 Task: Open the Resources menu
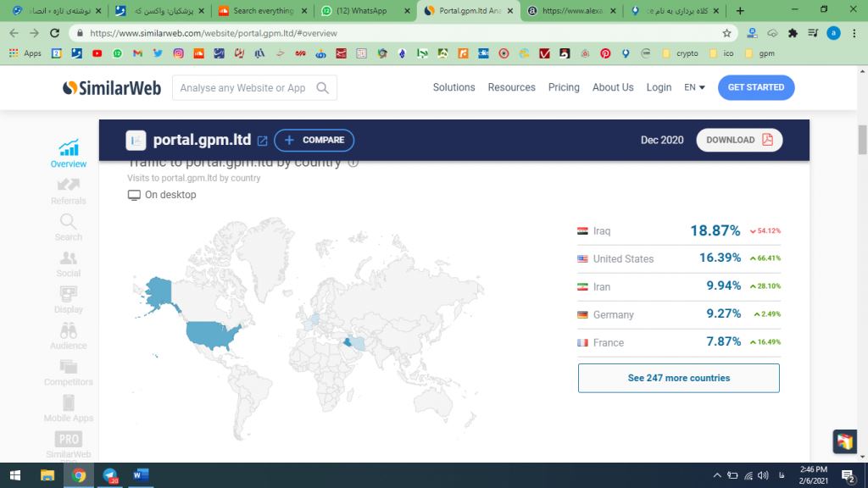511,87
